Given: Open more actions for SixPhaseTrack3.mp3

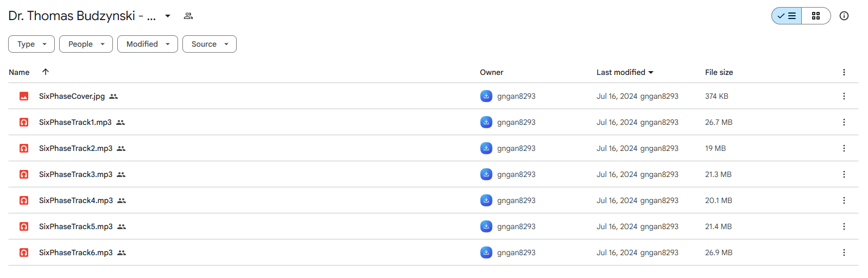Looking at the screenshot, I should (x=844, y=174).
